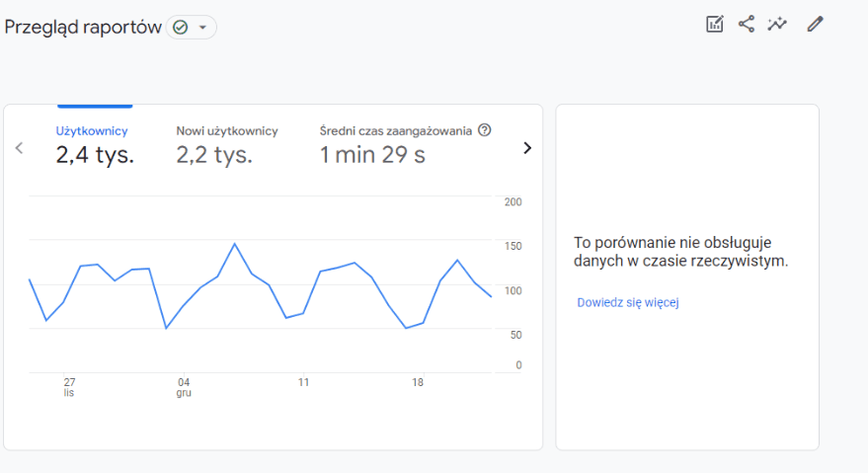This screenshot has width=868, height=473.
Task: Switch to Nowi użytkownicy metric tab
Action: pyautogui.click(x=227, y=130)
